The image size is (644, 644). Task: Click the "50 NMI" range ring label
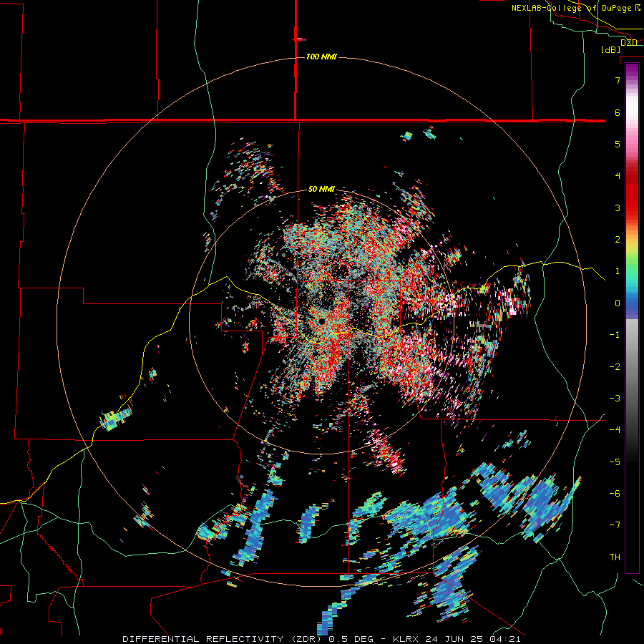click(x=321, y=189)
